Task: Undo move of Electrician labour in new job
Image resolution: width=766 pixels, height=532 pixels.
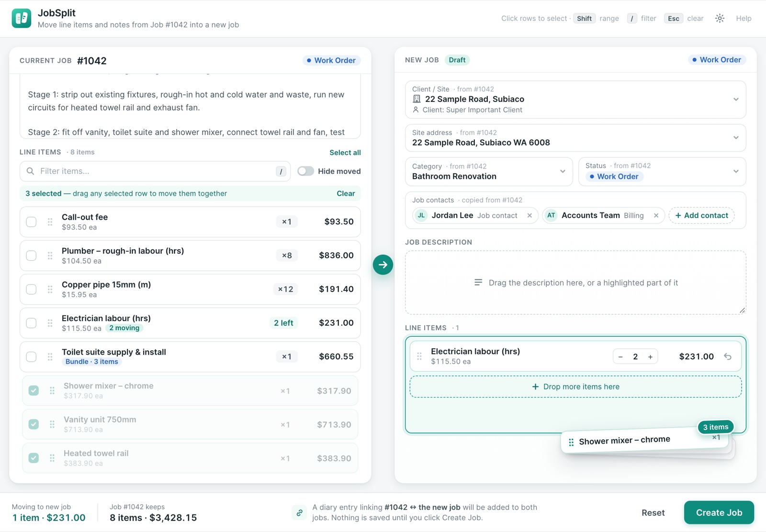Action: (728, 356)
